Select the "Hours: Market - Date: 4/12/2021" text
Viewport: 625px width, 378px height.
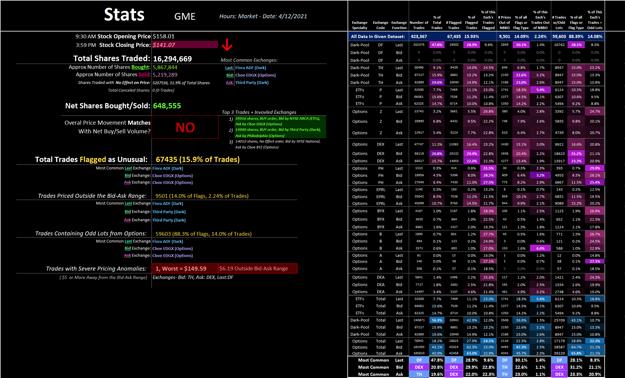263,16
